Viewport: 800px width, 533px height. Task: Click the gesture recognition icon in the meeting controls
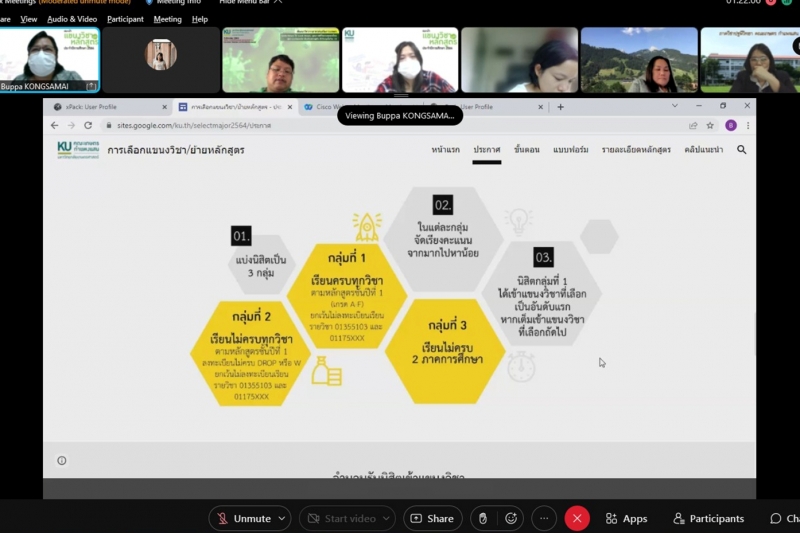[482, 518]
